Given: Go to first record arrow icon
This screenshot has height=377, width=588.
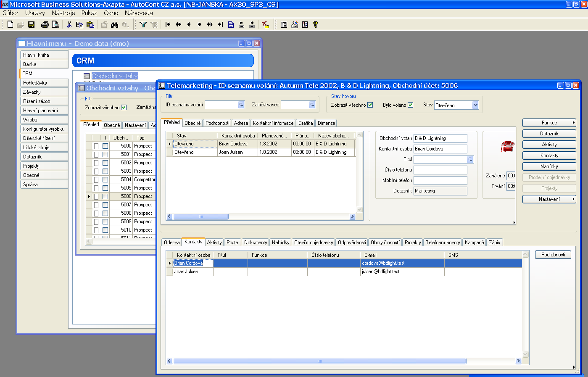Looking at the screenshot, I should [168, 24].
